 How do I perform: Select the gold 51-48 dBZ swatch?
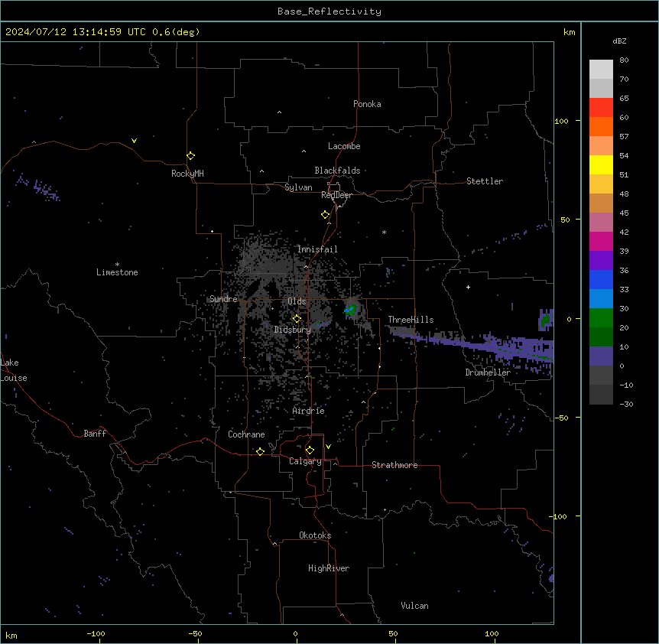tap(601, 184)
